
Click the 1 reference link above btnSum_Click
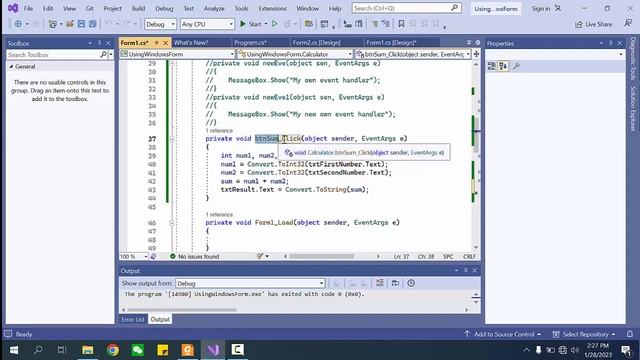219,131
